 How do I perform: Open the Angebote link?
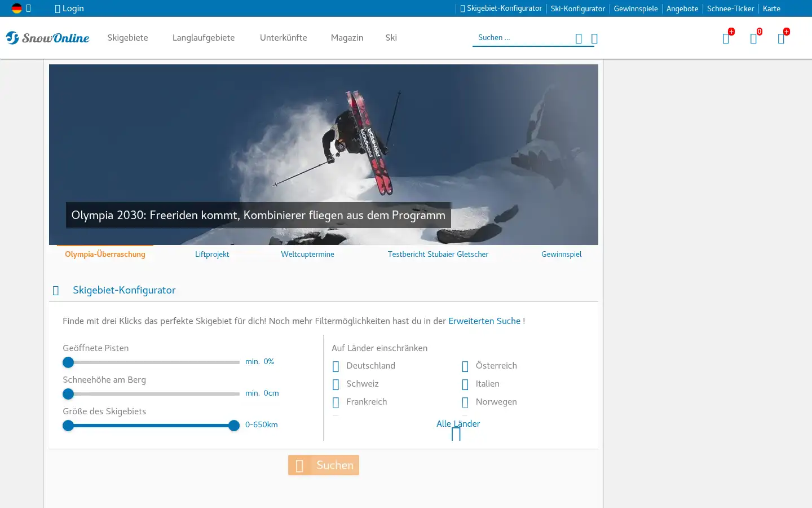point(682,8)
